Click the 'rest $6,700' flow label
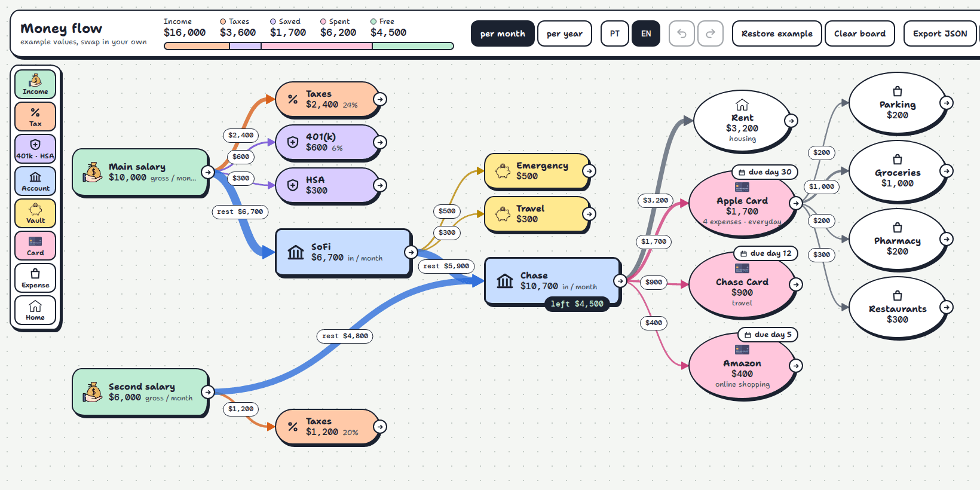This screenshot has height=490, width=980. [x=240, y=212]
